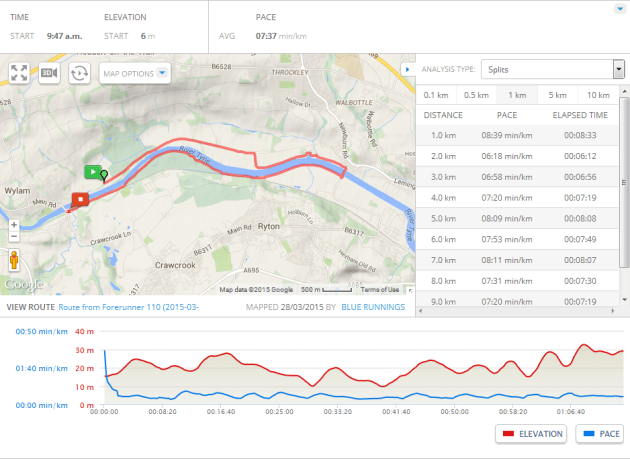Zoom in the map with plus
Image resolution: width=630 pixels, height=459 pixels.
14,225
